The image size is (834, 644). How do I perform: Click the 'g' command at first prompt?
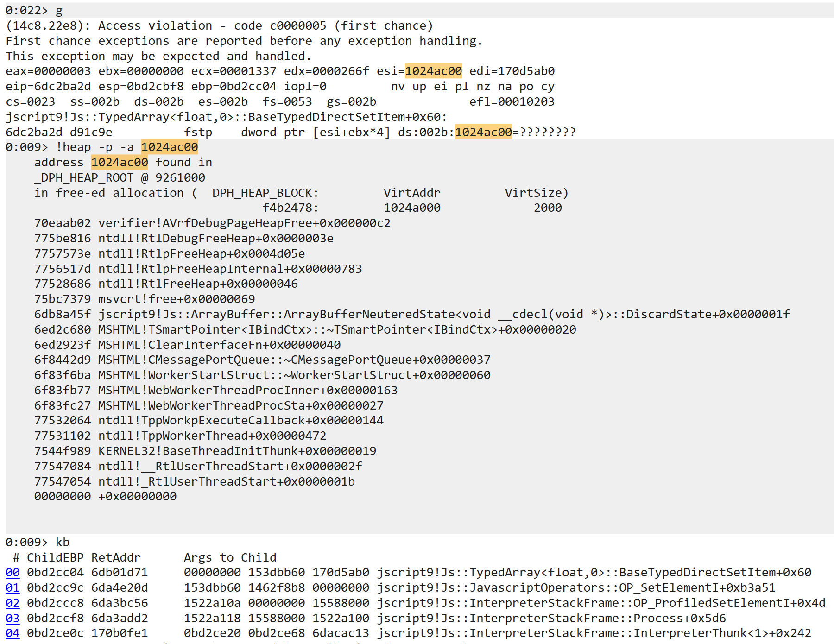(59, 11)
